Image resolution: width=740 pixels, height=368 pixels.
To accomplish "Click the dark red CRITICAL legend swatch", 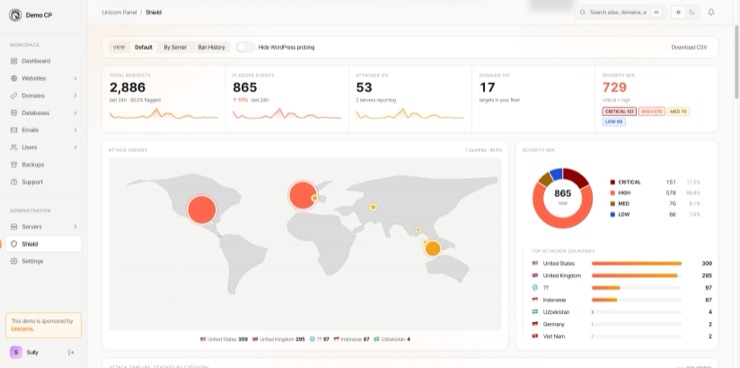I will pyautogui.click(x=613, y=182).
